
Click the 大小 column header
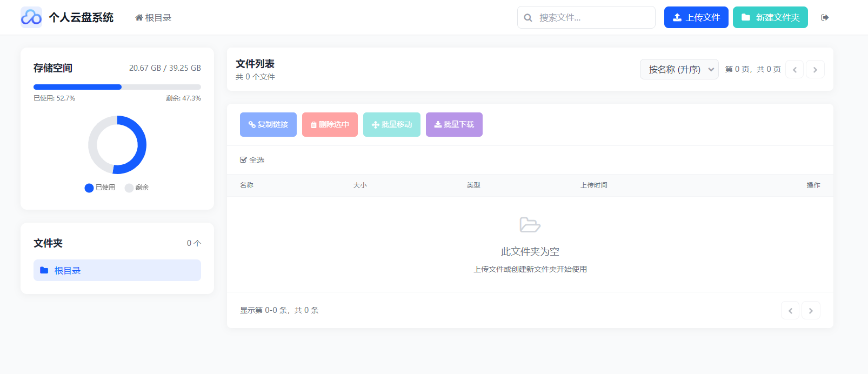[x=360, y=185]
